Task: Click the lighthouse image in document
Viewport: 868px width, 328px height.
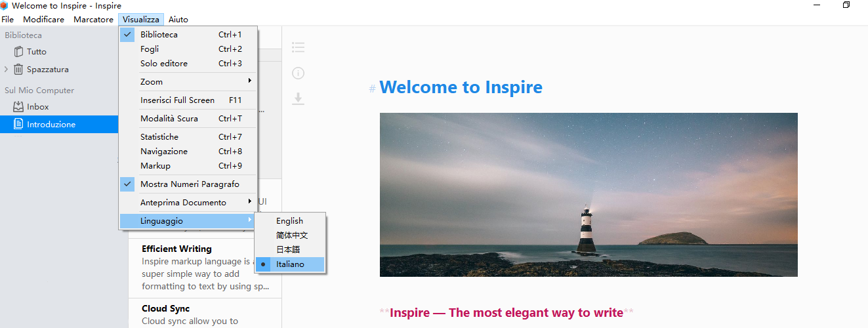Action: [589, 195]
